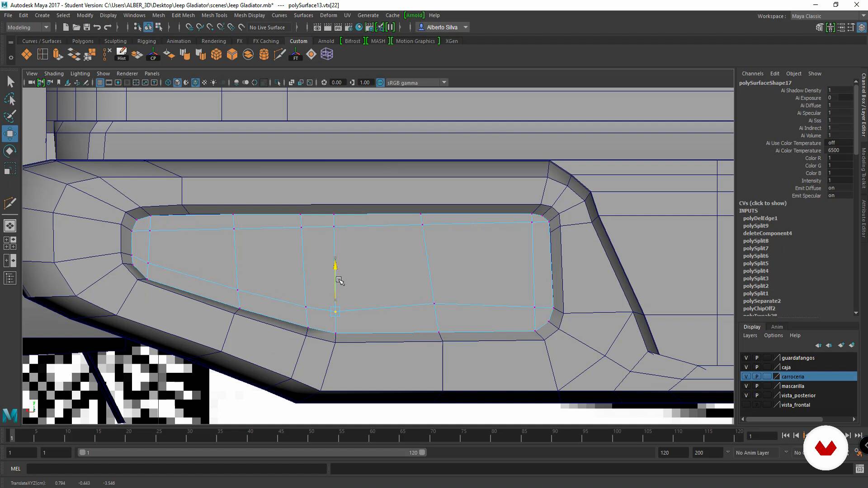Viewport: 868px width, 488px height.
Task: Select the polyDelEdge1 input node
Action: pos(760,218)
